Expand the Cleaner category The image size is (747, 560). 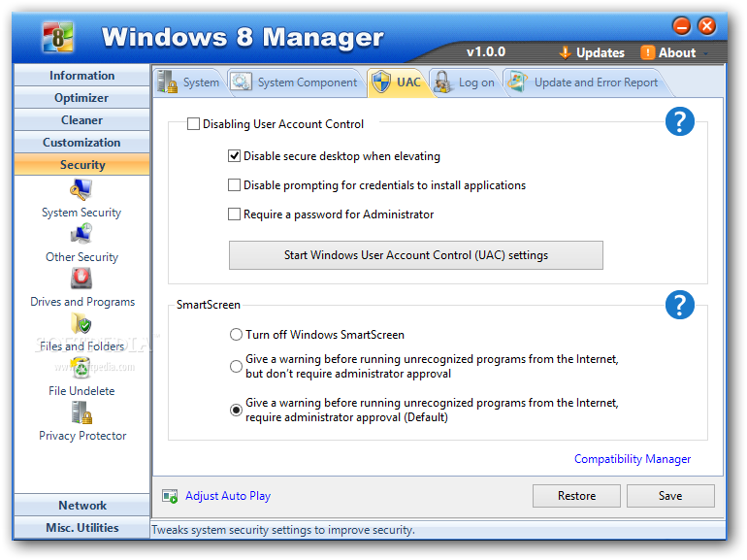tap(81, 120)
